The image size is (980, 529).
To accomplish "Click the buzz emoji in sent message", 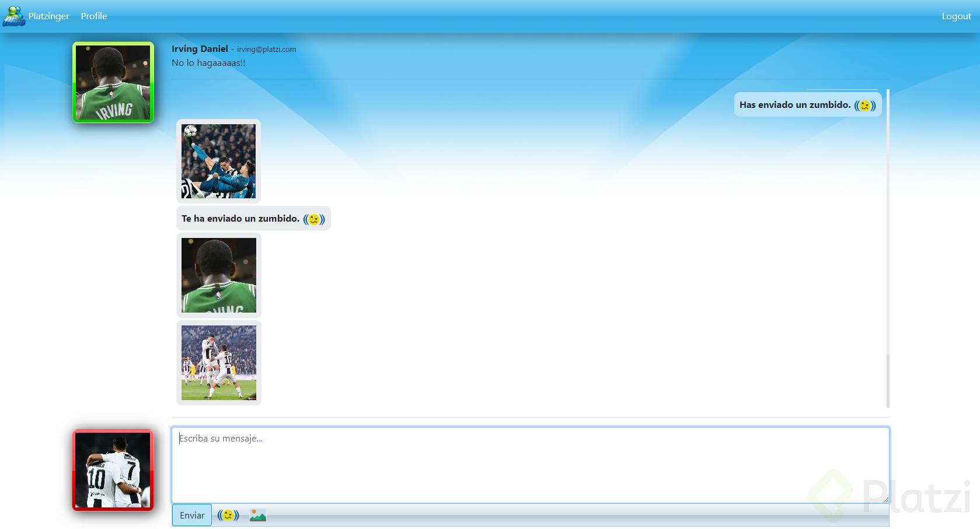I will click(865, 106).
